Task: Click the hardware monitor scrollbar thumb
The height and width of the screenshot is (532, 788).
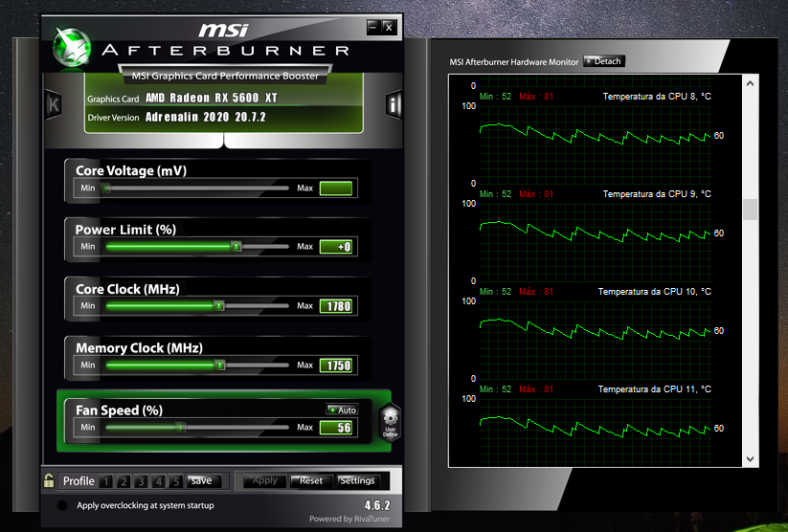Action: pyautogui.click(x=750, y=210)
